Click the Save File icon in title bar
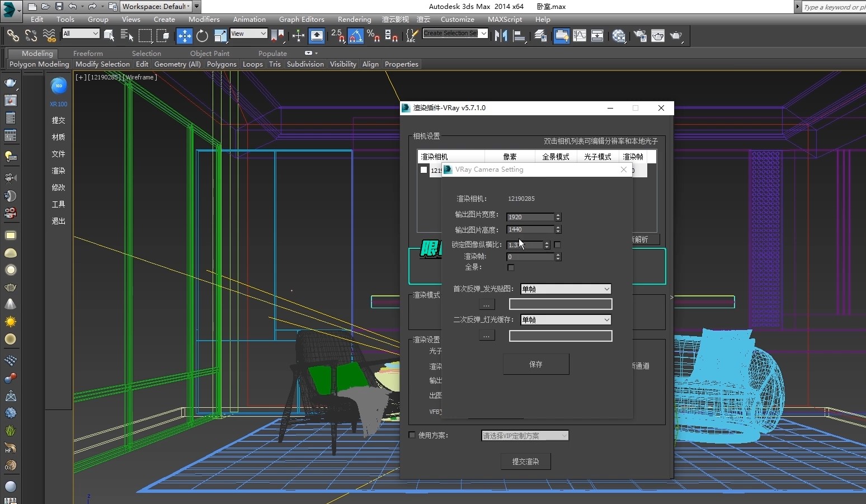 (x=59, y=7)
